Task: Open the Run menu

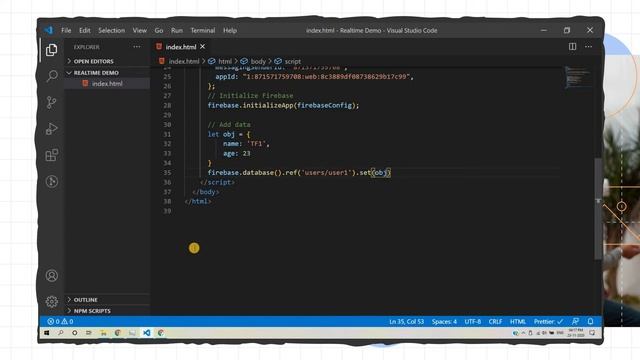Action: [177, 30]
